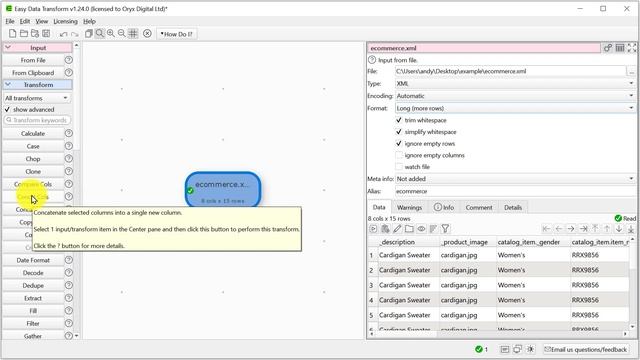Image resolution: width=640 pixels, height=360 pixels.
Task: Click the next column right arrow icon
Action: pos(571,229)
